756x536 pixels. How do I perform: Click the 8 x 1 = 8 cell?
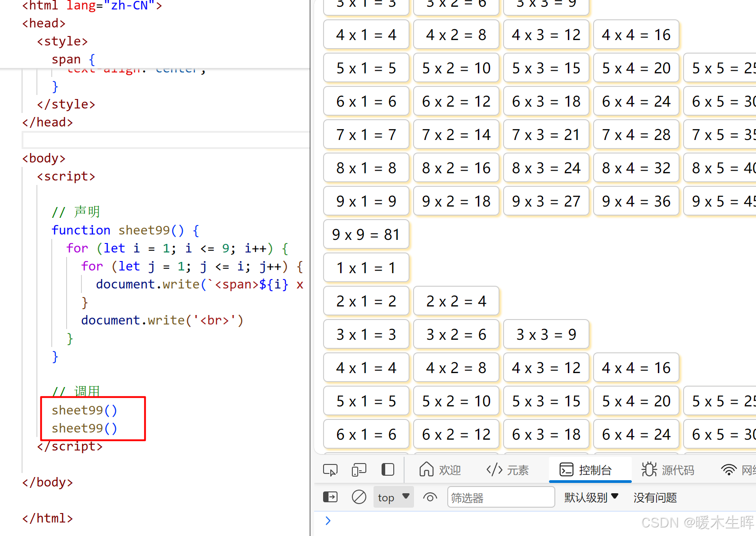coord(366,168)
